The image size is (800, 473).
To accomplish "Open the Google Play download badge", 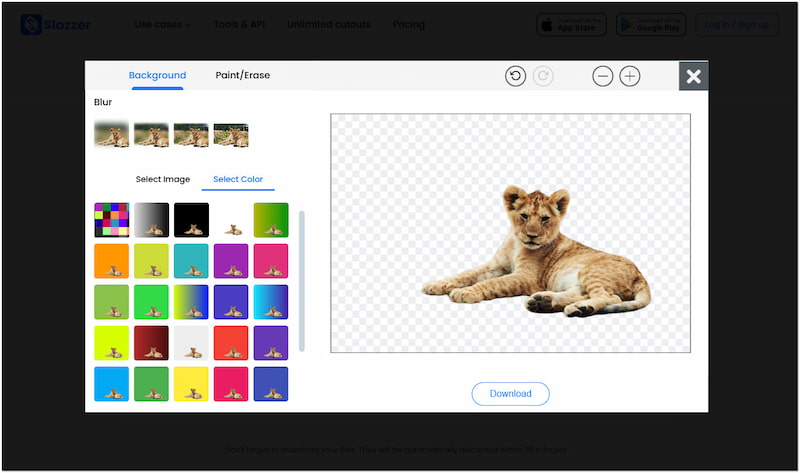I will [x=650, y=24].
